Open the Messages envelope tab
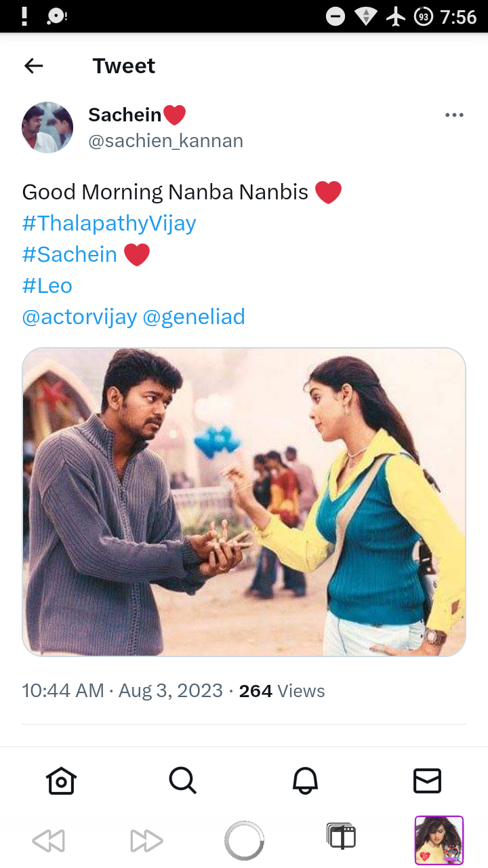The width and height of the screenshot is (488, 868). 427,781
